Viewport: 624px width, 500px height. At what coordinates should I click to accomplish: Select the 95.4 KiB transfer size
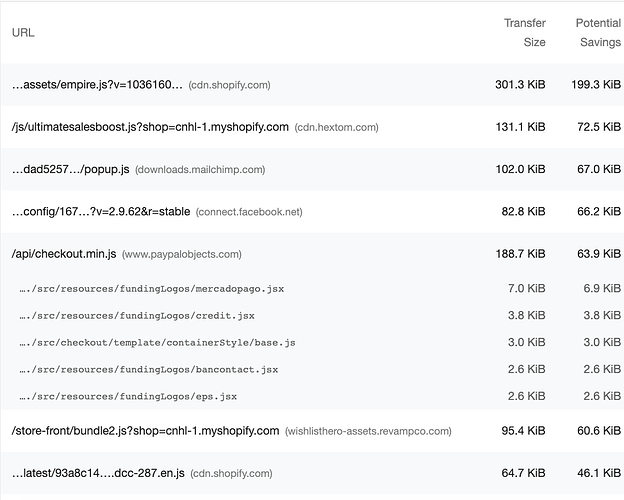pyautogui.click(x=523, y=431)
